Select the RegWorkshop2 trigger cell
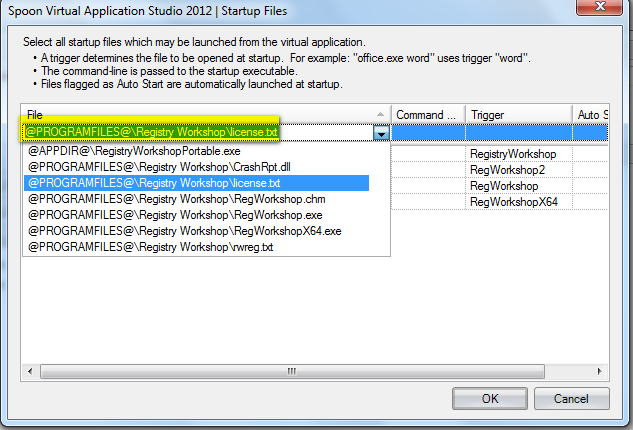 519,170
